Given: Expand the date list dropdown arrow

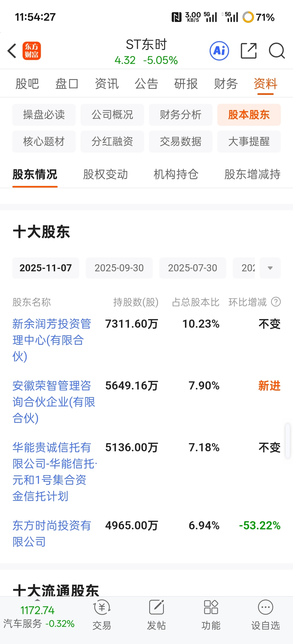Looking at the screenshot, I should pos(270,268).
